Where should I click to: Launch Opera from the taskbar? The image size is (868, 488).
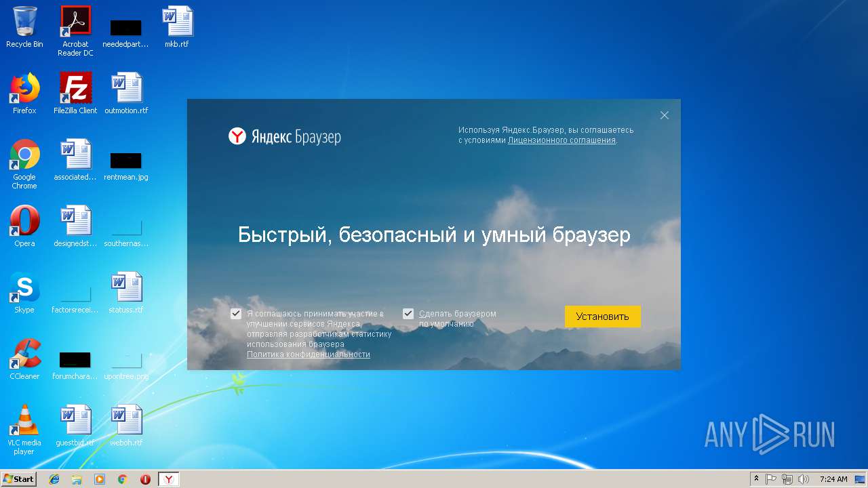(145, 479)
